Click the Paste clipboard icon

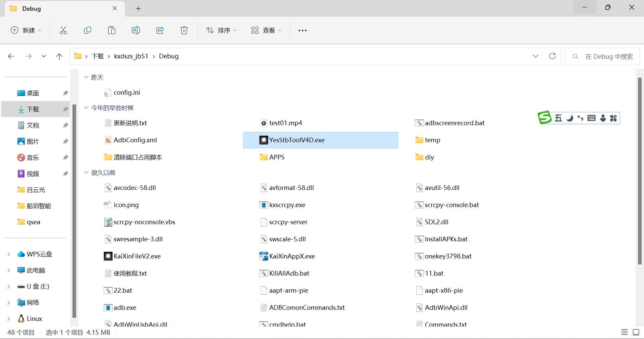[x=112, y=30]
